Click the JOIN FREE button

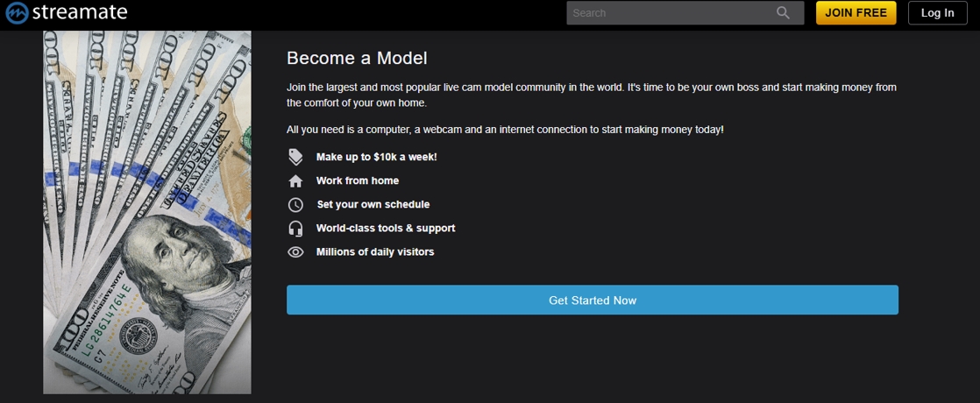[x=856, y=13]
